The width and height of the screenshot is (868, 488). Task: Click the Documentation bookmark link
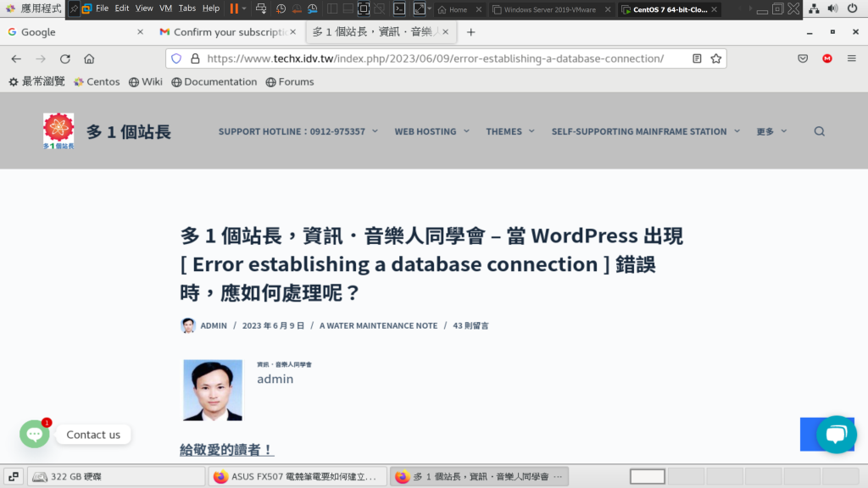[x=214, y=82]
